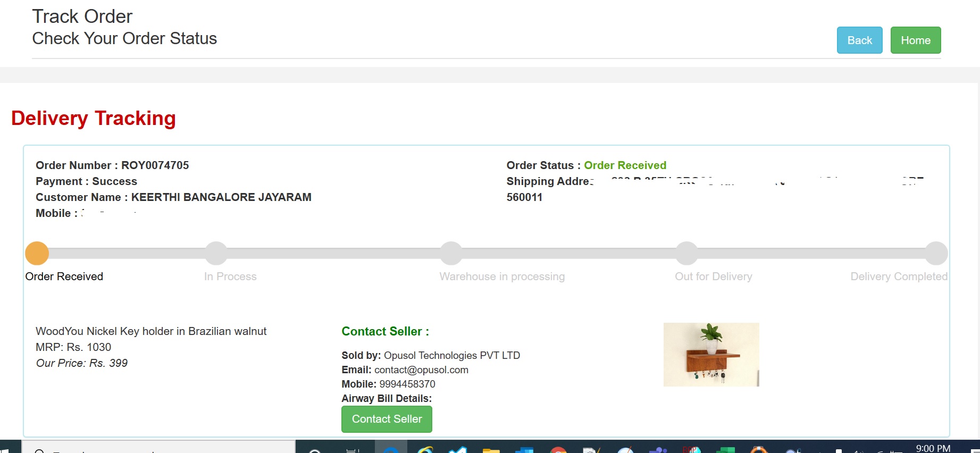This screenshot has height=453, width=980.
Task: Click the Delivery Completed step circle
Action: 936,253
